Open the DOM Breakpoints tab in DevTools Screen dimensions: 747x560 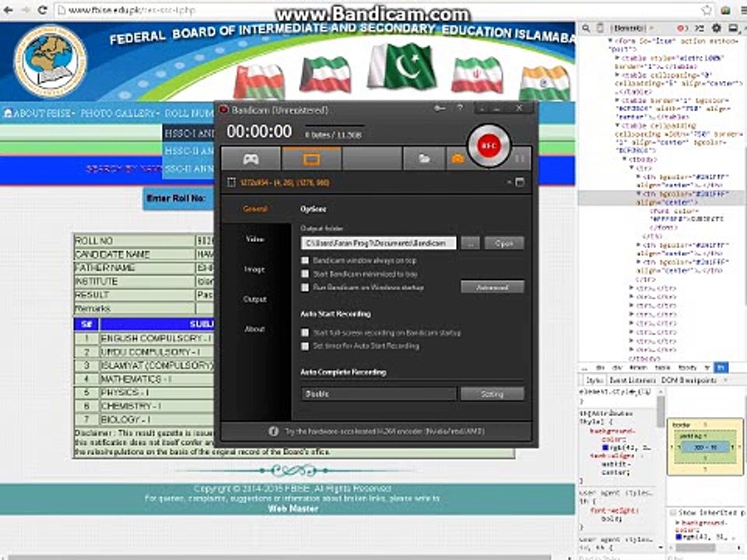coord(689,380)
